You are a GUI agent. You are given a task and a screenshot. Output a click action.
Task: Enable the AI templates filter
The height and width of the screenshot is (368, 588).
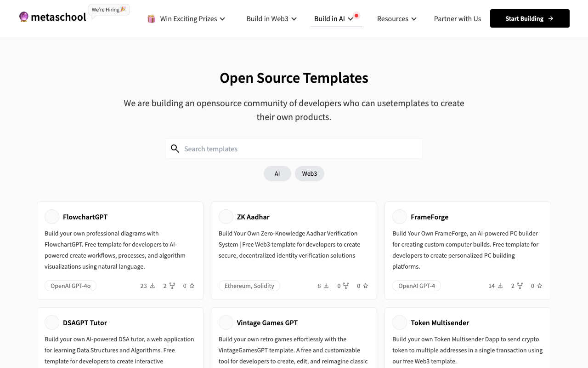click(x=277, y=173)
